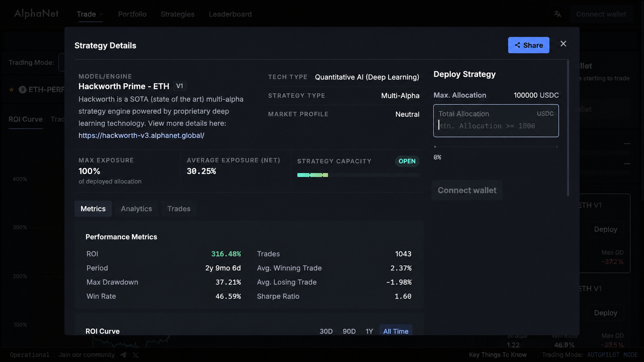Open the Trade dropdown menu
The image size is (644, 362).
(90, 14)
